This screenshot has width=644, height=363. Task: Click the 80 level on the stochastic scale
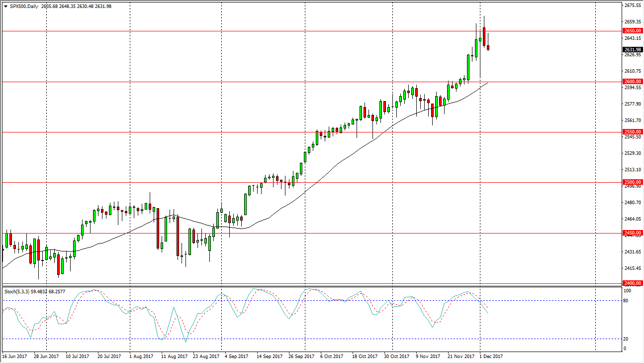[626, 301]
